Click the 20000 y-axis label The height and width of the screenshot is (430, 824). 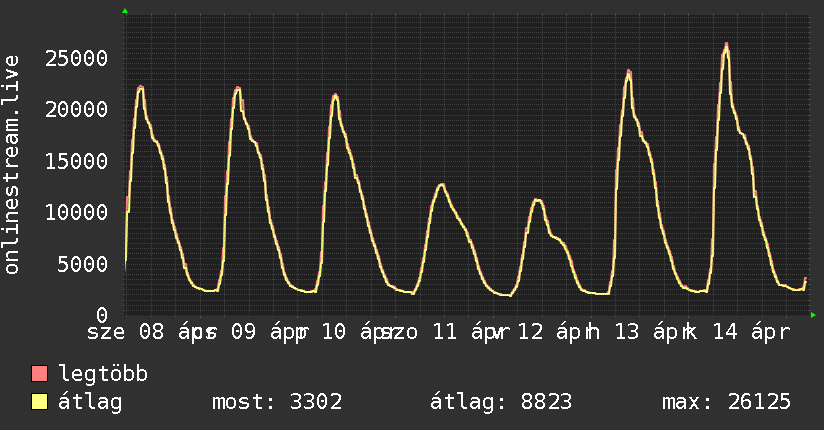point(76,110)
